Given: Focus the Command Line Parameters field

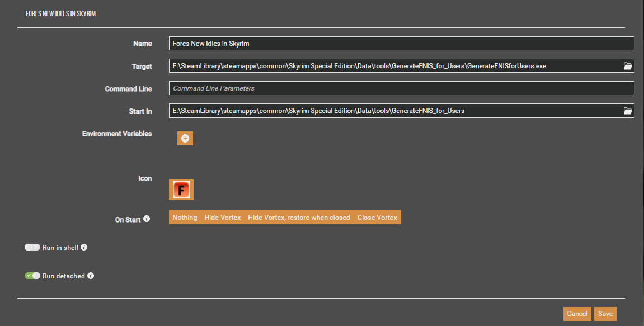Looking at the screenshot, I should coord(401,88).
